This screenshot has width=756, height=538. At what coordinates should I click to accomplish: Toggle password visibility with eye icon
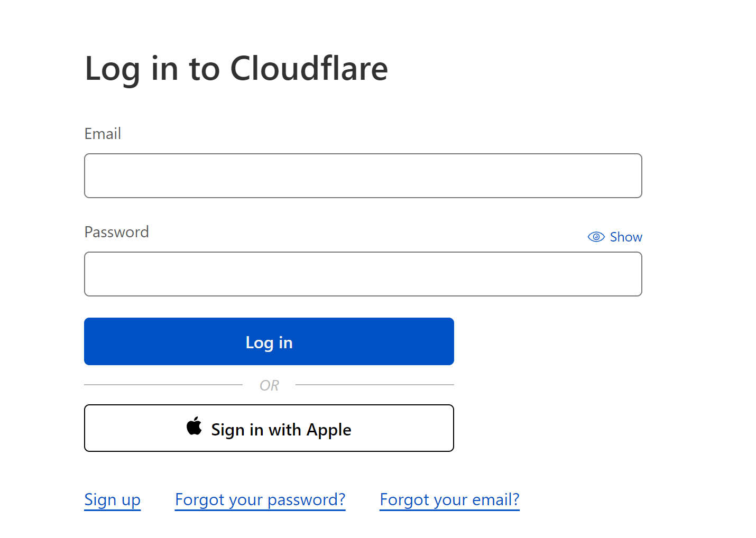[596, 237]
